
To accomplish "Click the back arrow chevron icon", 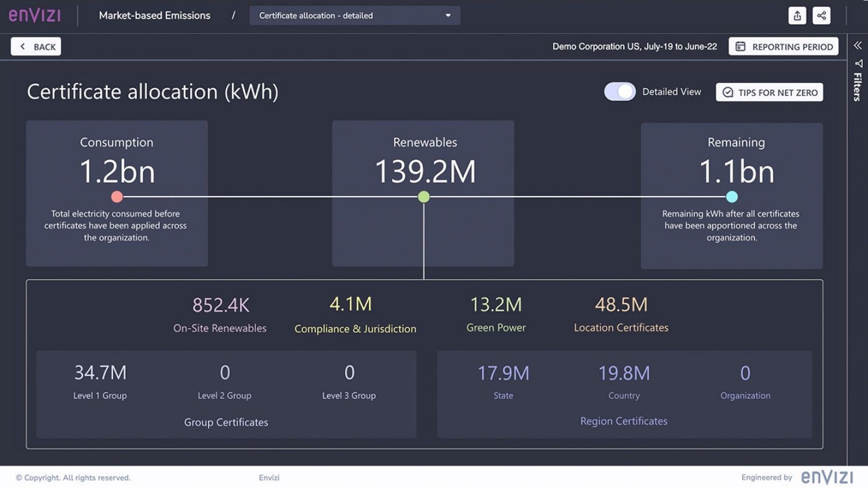I will pos(22,46).
